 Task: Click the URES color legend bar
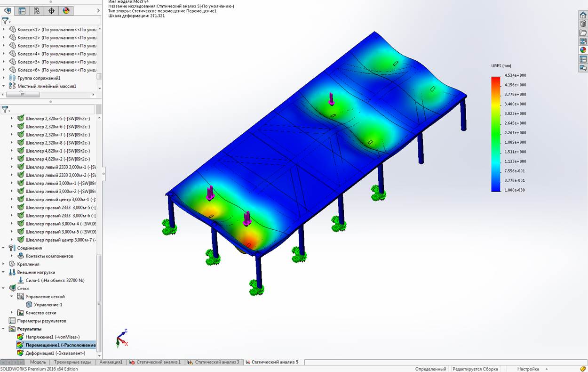click(496, 133)
